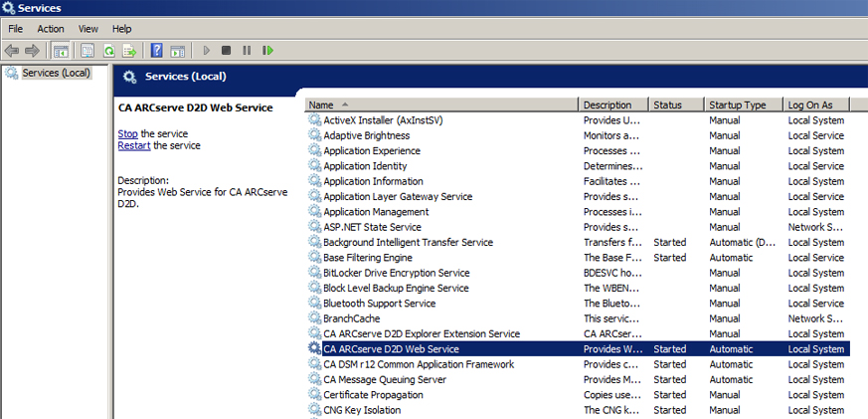Click Local Service logon of Adaptive Brightness
The image size is (868, 419).
coord(816,135)
